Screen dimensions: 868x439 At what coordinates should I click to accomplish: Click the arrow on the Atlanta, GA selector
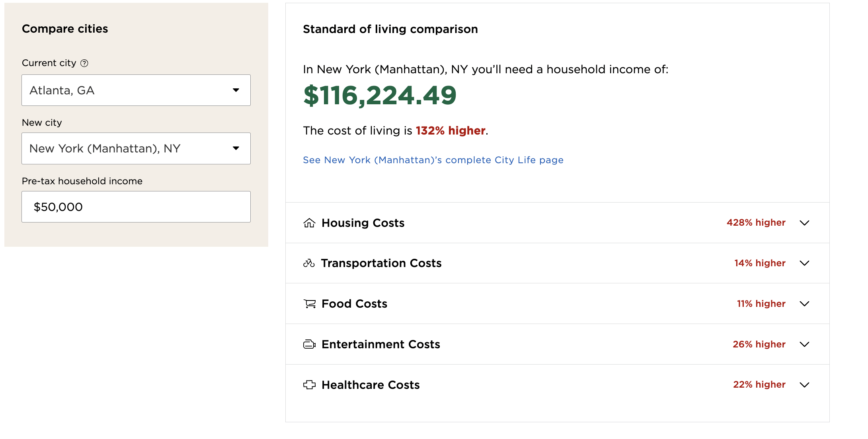[x=236, y=90]
